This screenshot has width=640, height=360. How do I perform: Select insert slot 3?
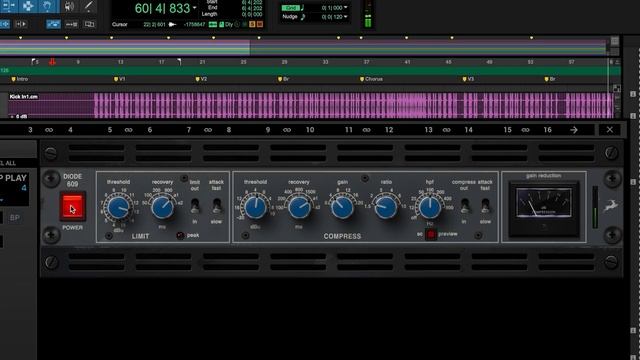click(x=30, y=130)
